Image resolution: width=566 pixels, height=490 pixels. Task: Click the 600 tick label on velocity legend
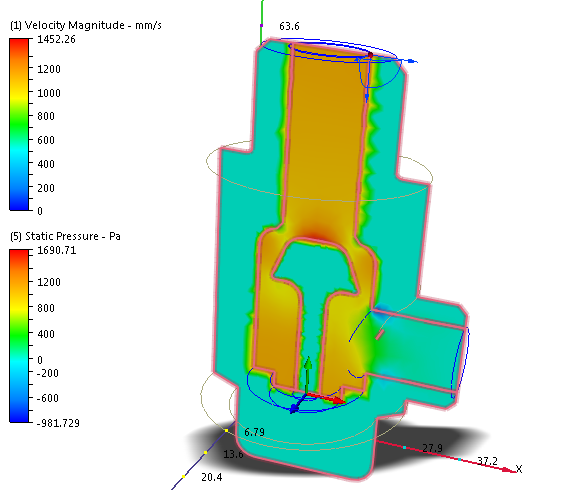[x=46, y=140]
